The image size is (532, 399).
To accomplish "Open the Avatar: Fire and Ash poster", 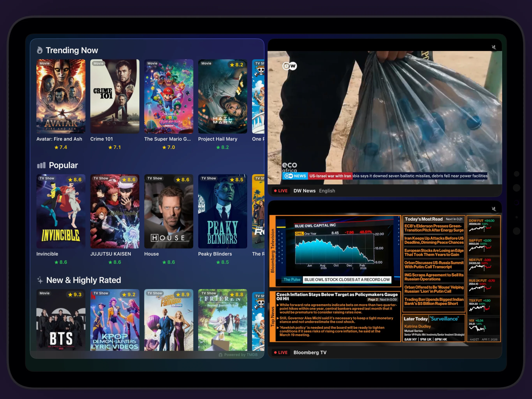I will coord(61,96).
